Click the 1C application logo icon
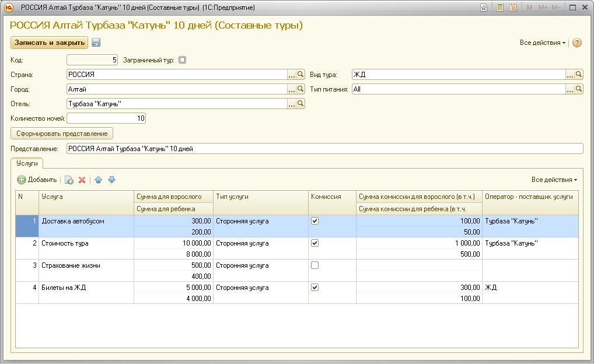The height and width of the screenshot is (364, 594). click(x=8, y=8)
